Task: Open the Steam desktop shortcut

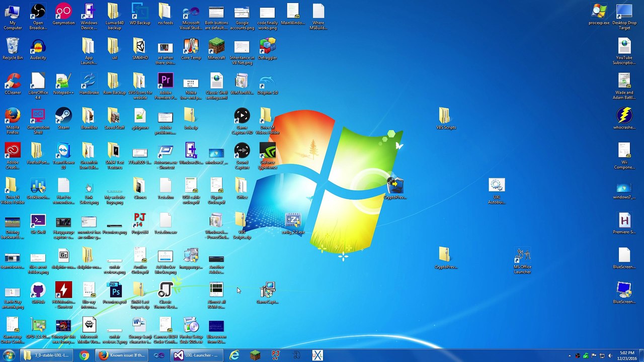Action: (63, 119)
